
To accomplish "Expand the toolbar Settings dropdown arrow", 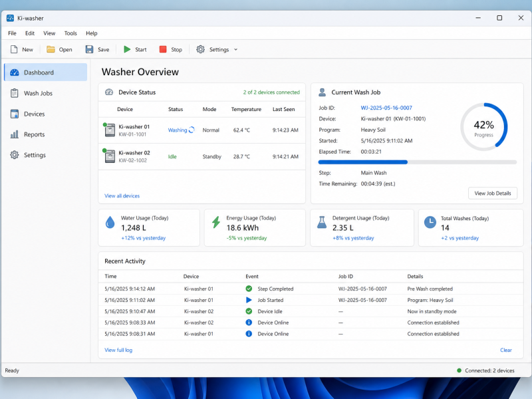I will point(236,49).
